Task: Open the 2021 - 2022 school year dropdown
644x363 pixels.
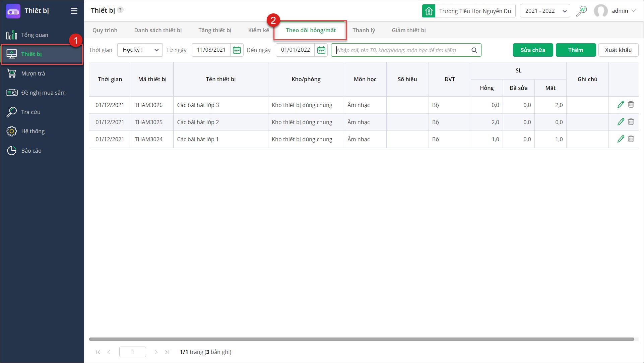Action: pyautogui.click(x=545, y=11)
